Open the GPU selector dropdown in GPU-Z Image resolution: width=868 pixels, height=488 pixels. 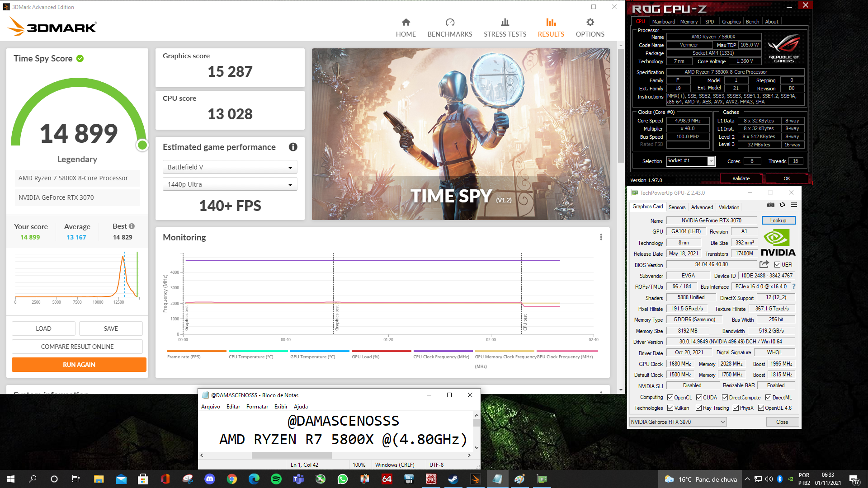coord(678,422)
